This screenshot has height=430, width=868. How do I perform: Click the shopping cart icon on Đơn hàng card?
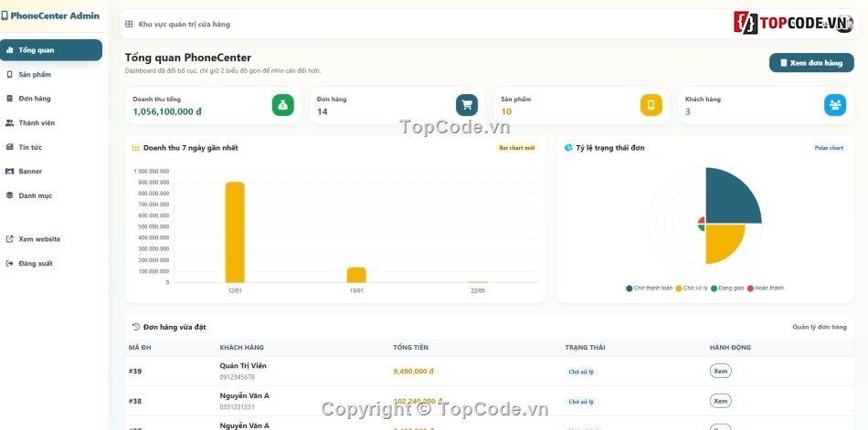467,105
